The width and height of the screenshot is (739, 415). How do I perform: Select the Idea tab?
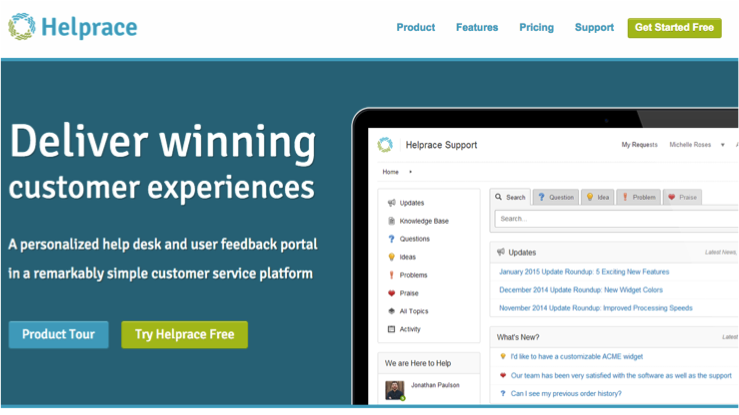click(x=598, y=197)
